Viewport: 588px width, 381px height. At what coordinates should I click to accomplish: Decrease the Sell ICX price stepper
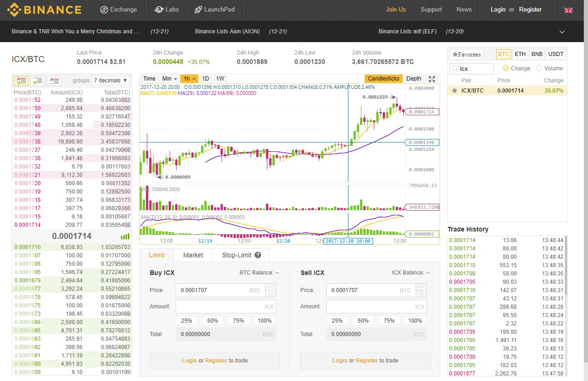click(x=421, y=294)
